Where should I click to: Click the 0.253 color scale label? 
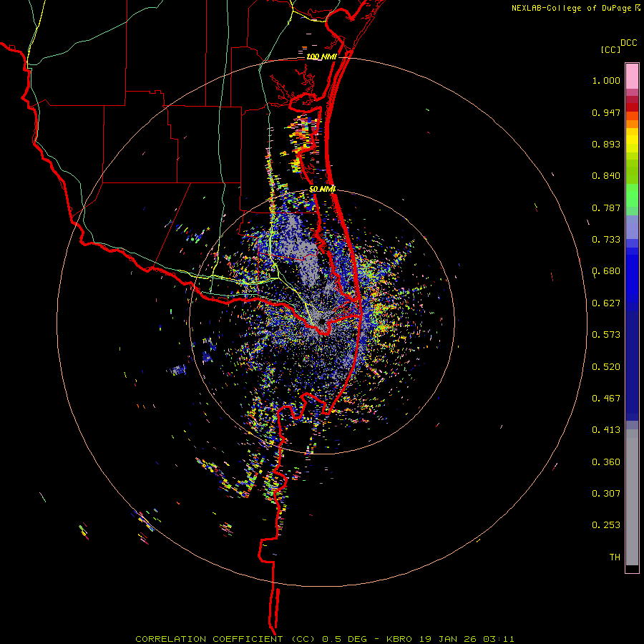pyautogui.click(x=606, y=525)
